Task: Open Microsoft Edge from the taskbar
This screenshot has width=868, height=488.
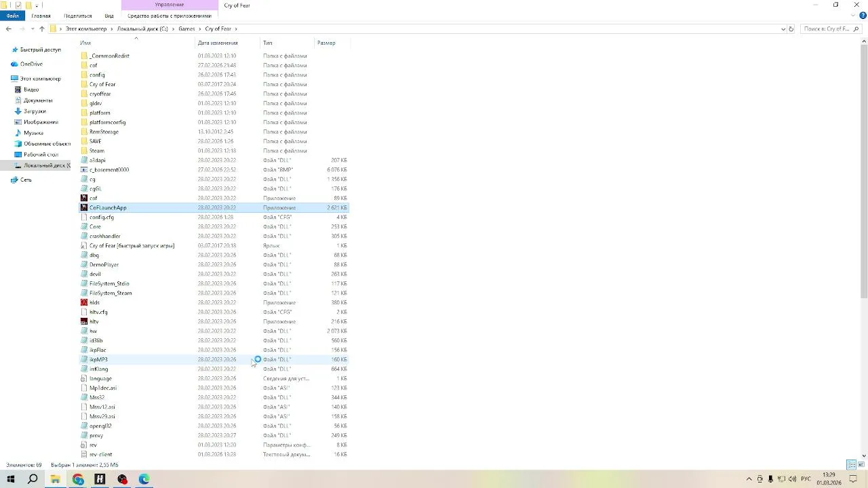Action: coord(144,479)
